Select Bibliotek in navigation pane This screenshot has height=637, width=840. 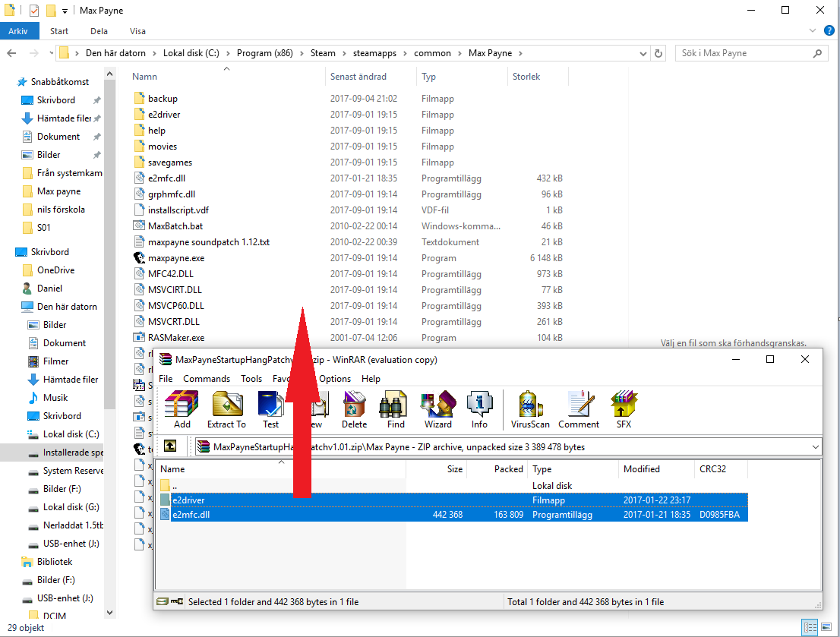[x=47, y=562]
